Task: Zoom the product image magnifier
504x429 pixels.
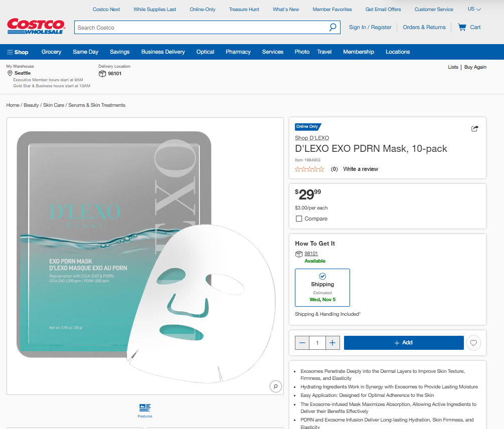Action: 275,386
